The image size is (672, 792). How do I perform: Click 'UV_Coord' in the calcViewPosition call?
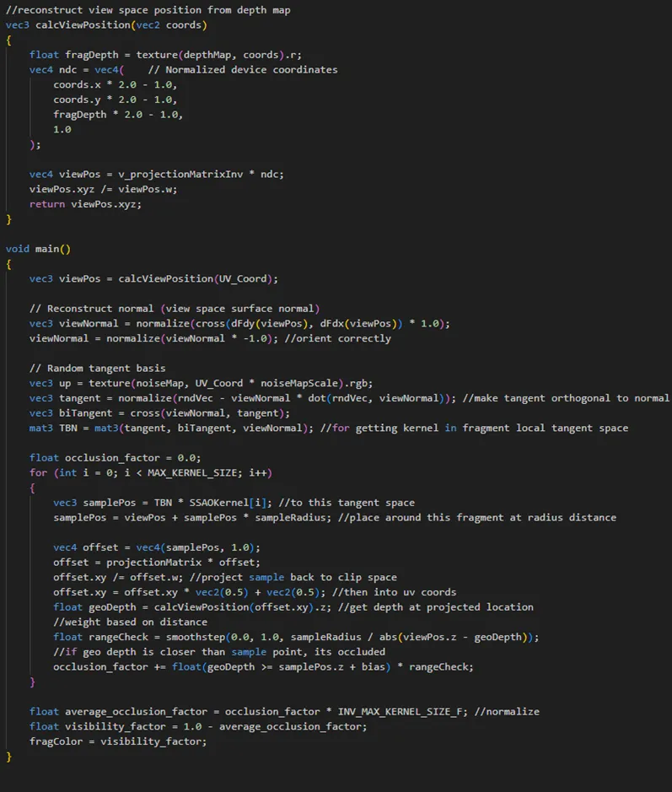(242, 279)
